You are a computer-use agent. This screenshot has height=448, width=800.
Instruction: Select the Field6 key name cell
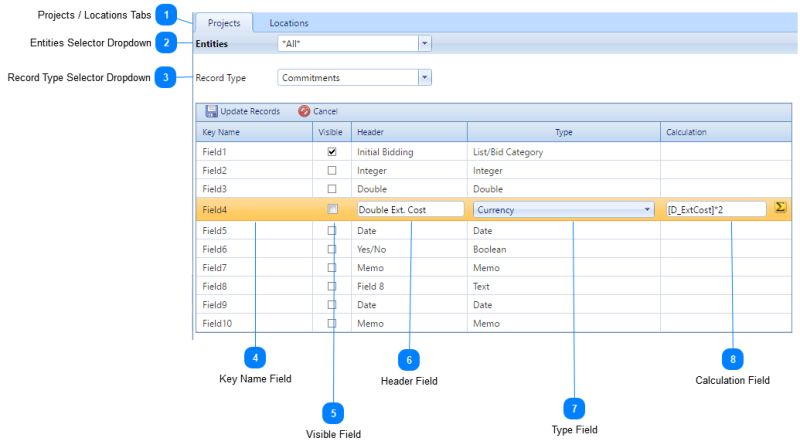(x=254, y=249)
